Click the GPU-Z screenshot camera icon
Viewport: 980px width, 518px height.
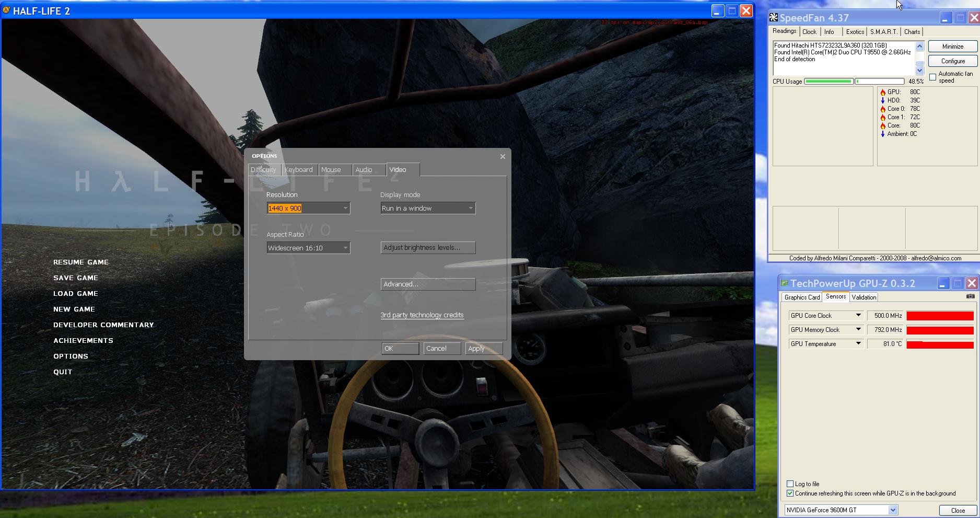pyautogui.click(x=970, y=296)
